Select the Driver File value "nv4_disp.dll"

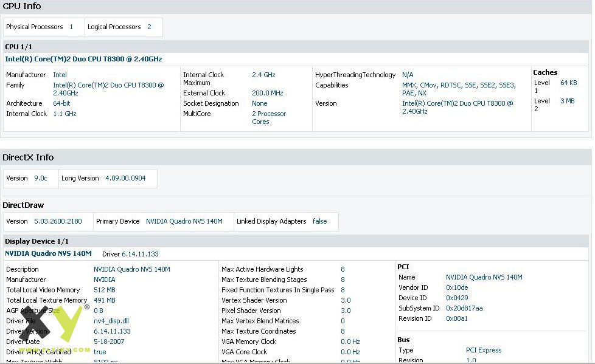coord(111,321)
